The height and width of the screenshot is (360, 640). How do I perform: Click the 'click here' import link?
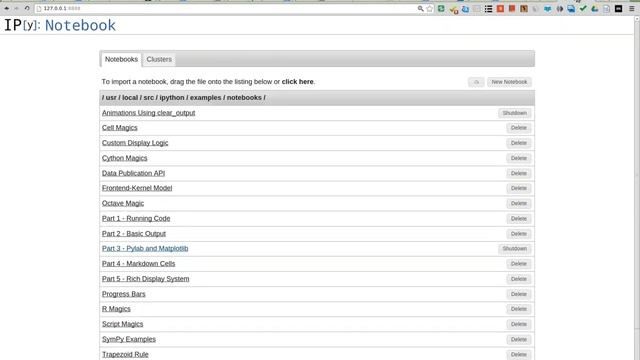click(x=298, y=82)
